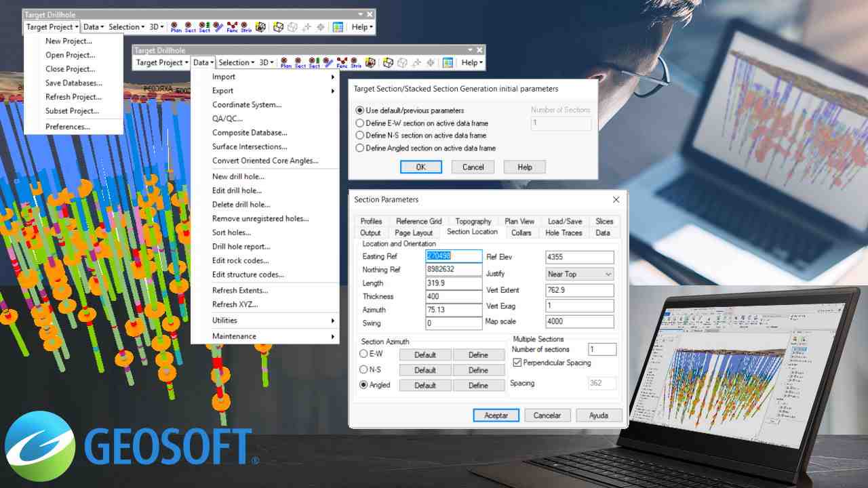Click Default button in E-W row

[425, 354]
